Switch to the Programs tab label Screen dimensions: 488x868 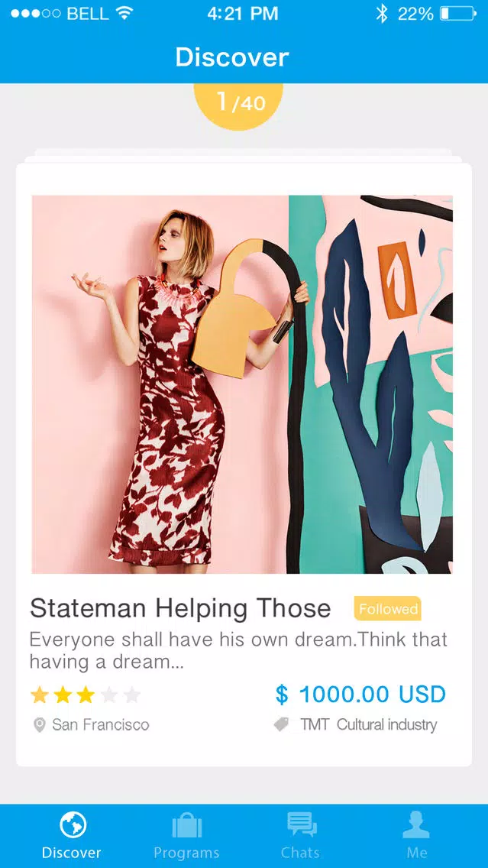(186, 853)
